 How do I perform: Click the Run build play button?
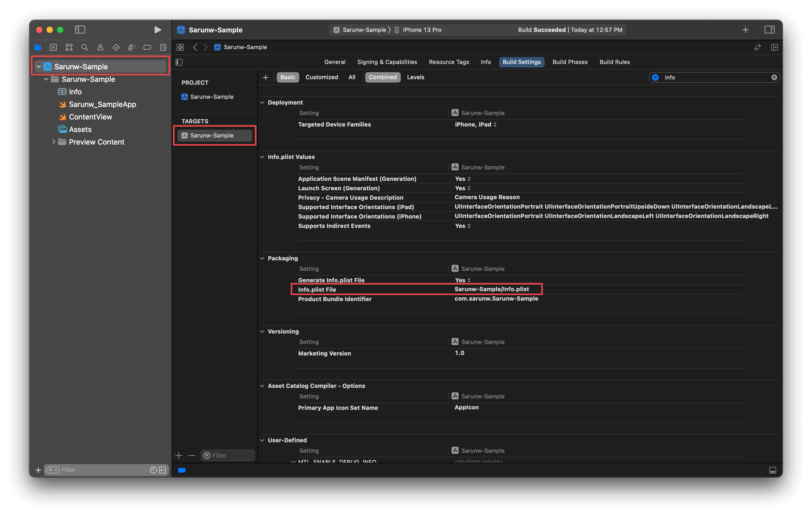click(x=157, y=30)
